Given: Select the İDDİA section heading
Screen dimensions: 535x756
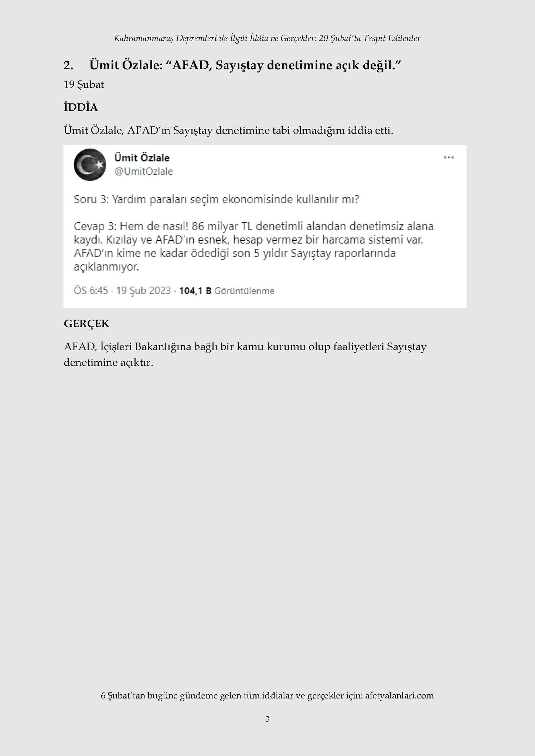Looking at the screenshot, I should click(x=81, y=107).
